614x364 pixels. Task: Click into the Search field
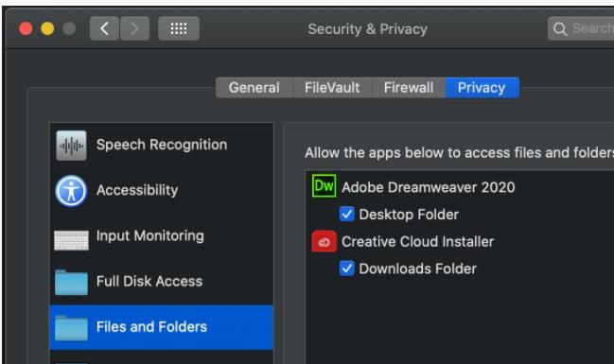pyautogui.click(x=581, y=28)
